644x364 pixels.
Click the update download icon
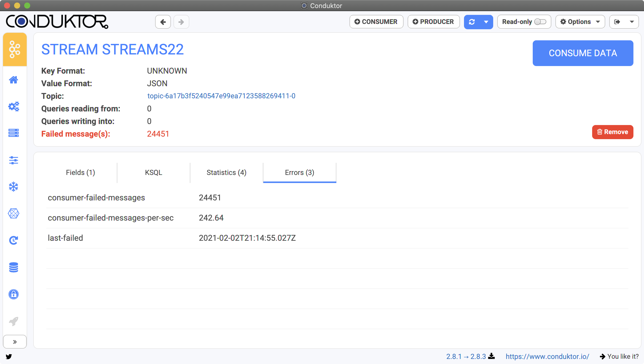[491, 356]
